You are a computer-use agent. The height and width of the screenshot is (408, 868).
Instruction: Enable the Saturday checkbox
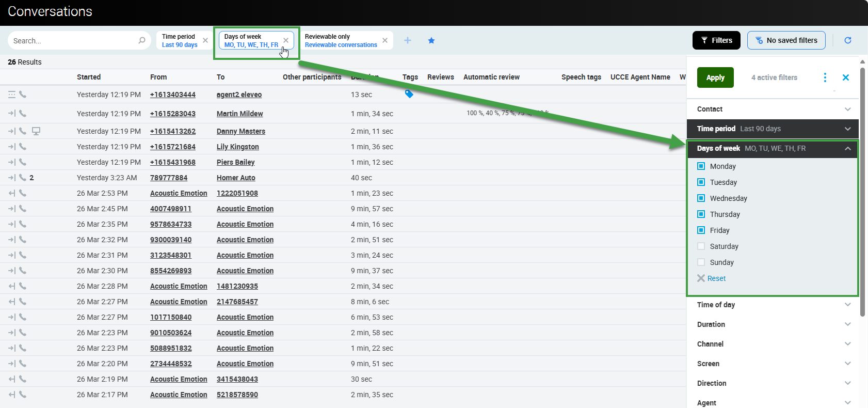pyautogui.click(x=701, y=246)
